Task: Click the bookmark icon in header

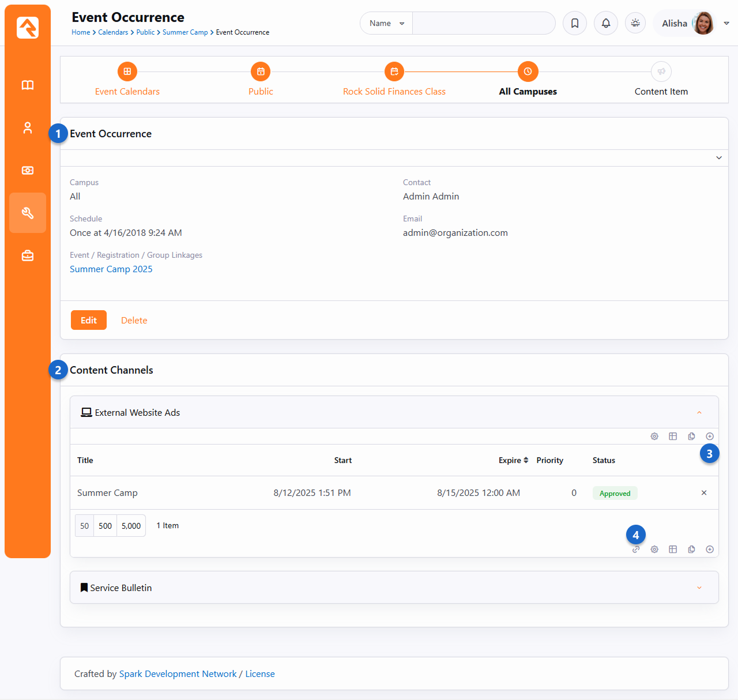Action: click(x=575, y=24)
